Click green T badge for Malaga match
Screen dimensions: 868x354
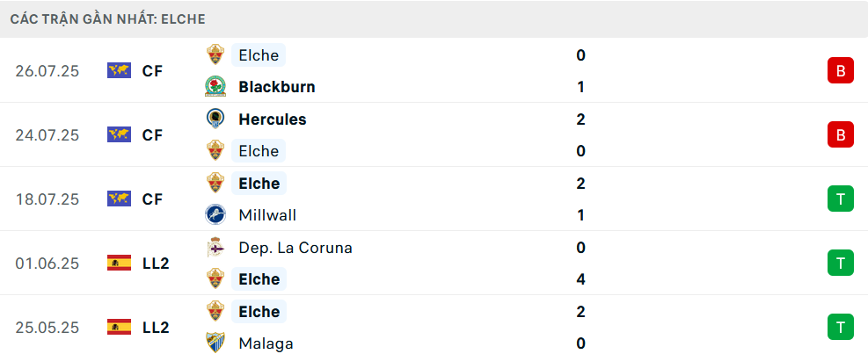tap(841, 327)
